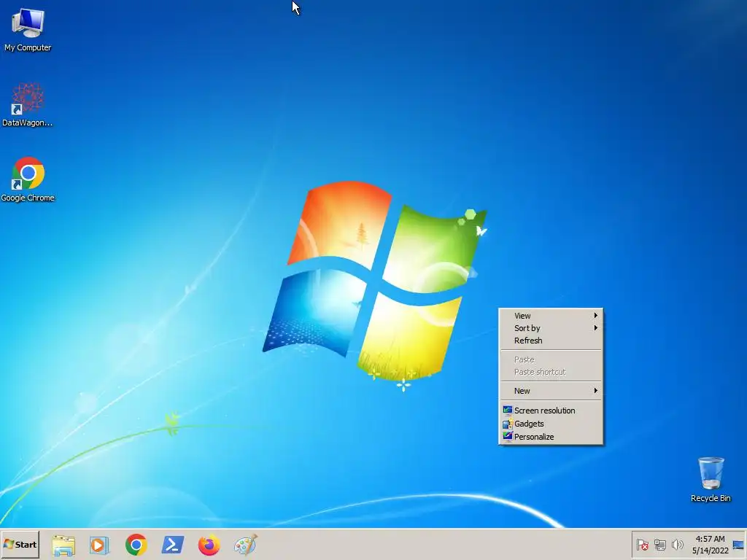Click the Personalize menu icon
Screen dimensions: 747x560
click(508, 437)
